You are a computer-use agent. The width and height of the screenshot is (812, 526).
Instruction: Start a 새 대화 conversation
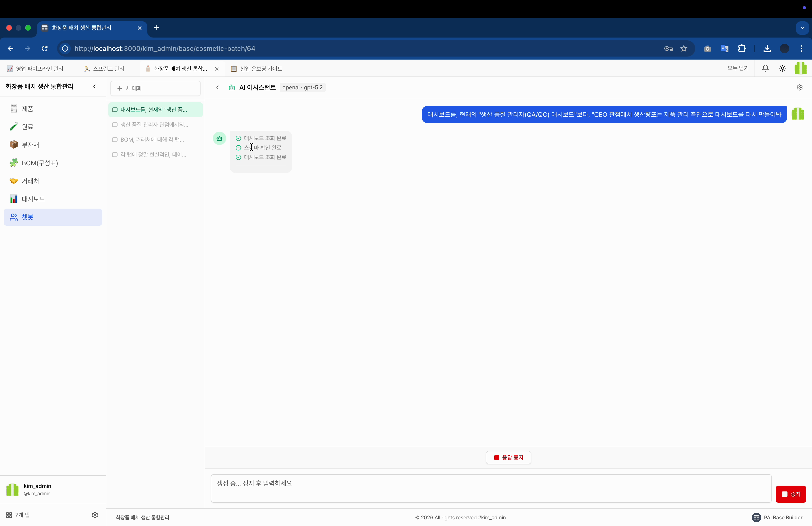[155, 88]
